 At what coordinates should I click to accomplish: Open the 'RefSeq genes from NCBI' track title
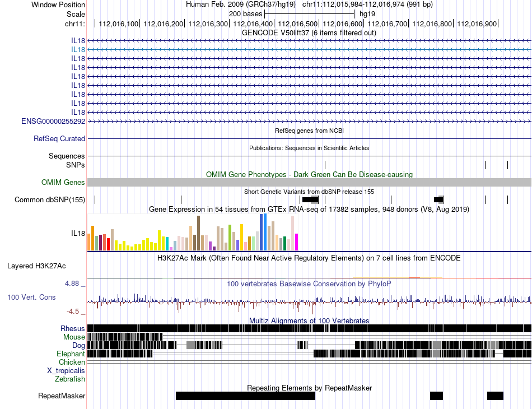click(x=309, y=131)
